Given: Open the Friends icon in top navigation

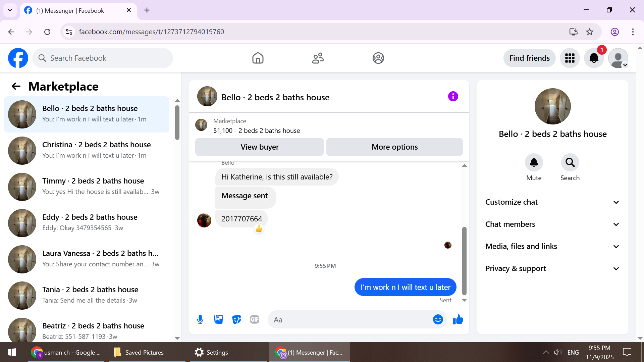Looking at the screenshot, I should point(318,58).
